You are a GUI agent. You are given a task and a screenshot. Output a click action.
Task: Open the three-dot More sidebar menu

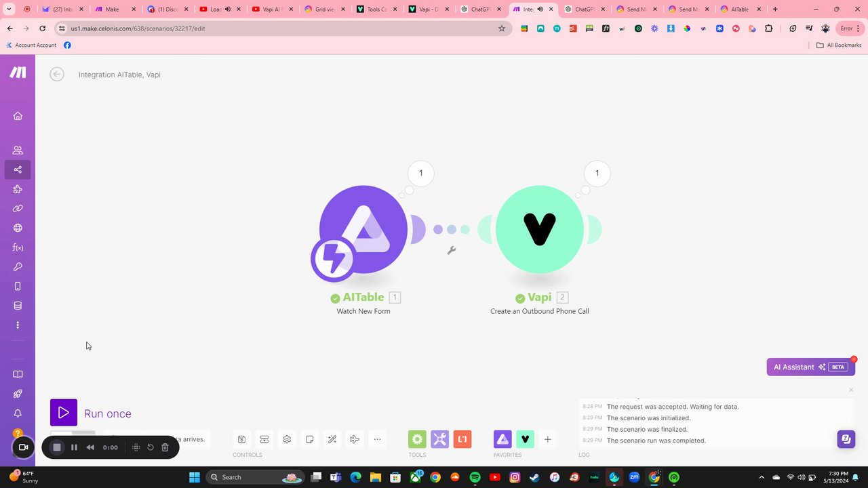[x=18, y=325]
